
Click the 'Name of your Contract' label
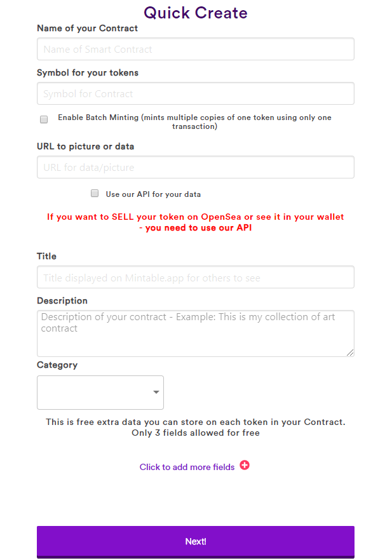point(87,28)
